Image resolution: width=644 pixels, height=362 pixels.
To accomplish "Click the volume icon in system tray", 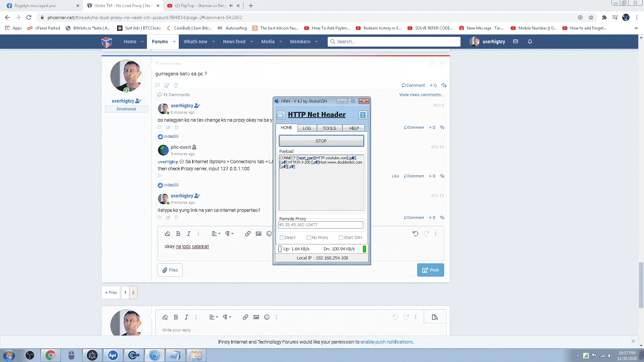I will click(610, 356).
